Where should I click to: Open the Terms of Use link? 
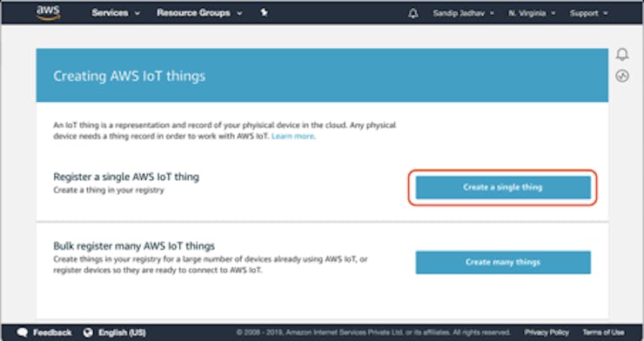[603, 332]
